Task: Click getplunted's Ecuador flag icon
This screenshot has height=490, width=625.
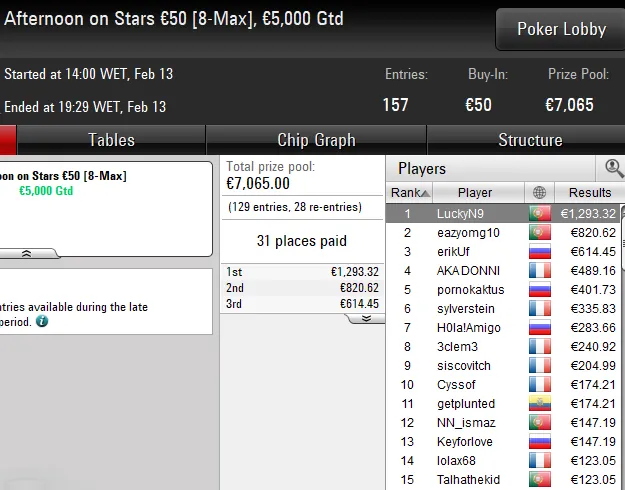Action: (x=540, y=403)
